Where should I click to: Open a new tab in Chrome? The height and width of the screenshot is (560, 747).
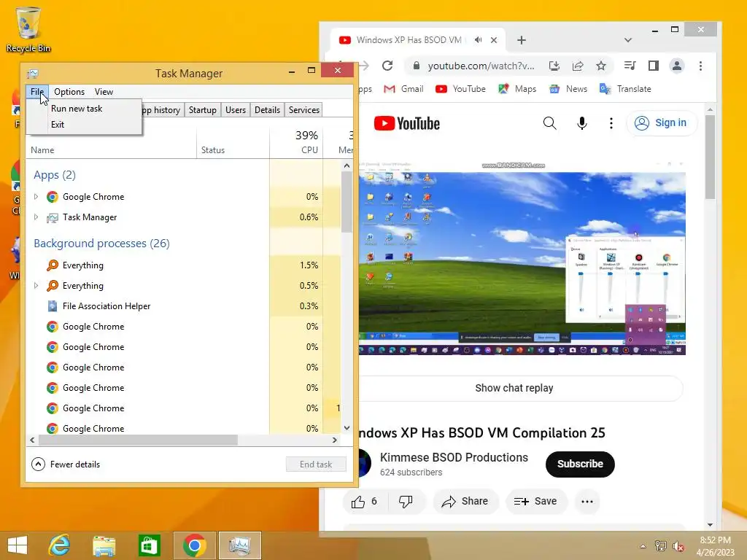tap(521, 41)
